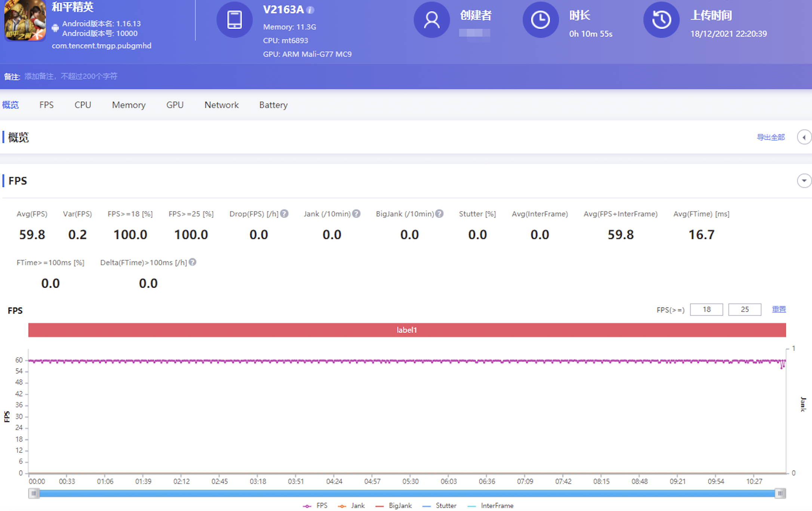The height and width of the screenshot is (511, 812).
Task: Click the Android robot icon beside version name
Action: coord(55,28)
